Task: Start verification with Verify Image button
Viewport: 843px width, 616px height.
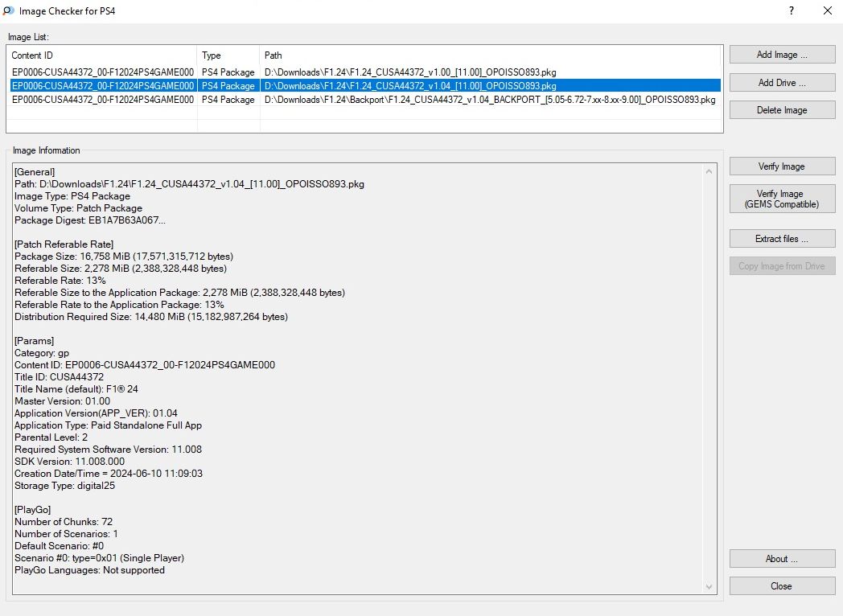Action: point(782,166)
